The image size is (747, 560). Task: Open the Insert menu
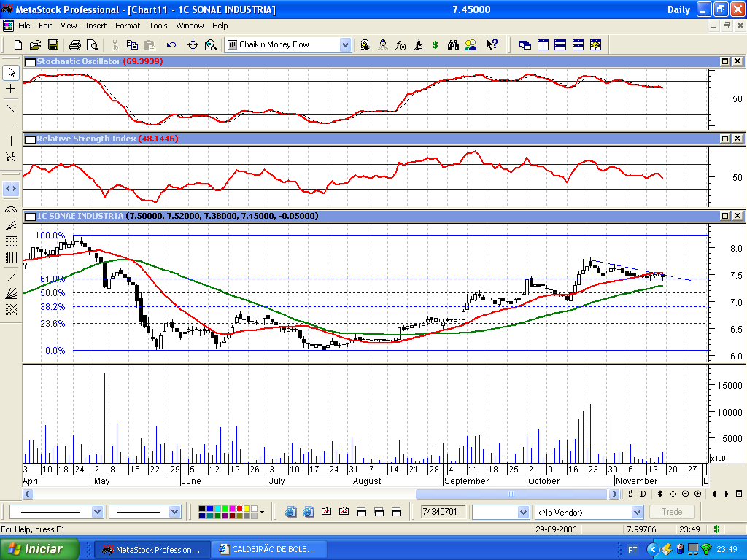(x=96, y=26)
